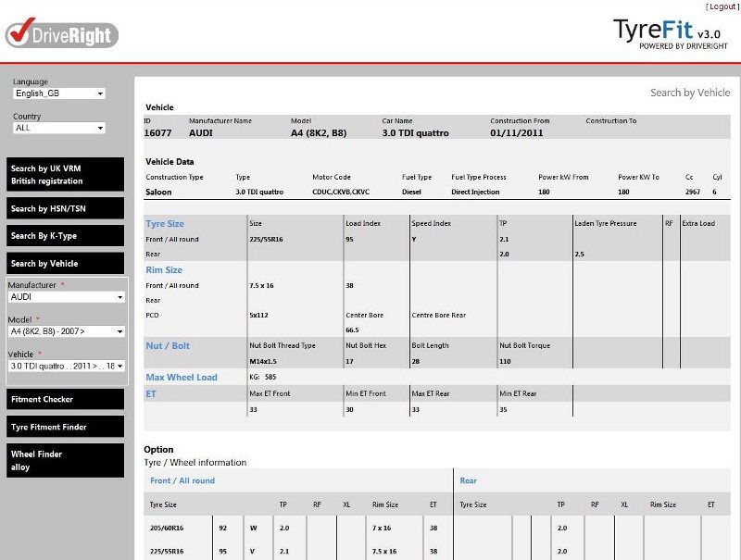Click vehicle ID value 16077
The image size is (741, 560).
click(x=157, y=133)
